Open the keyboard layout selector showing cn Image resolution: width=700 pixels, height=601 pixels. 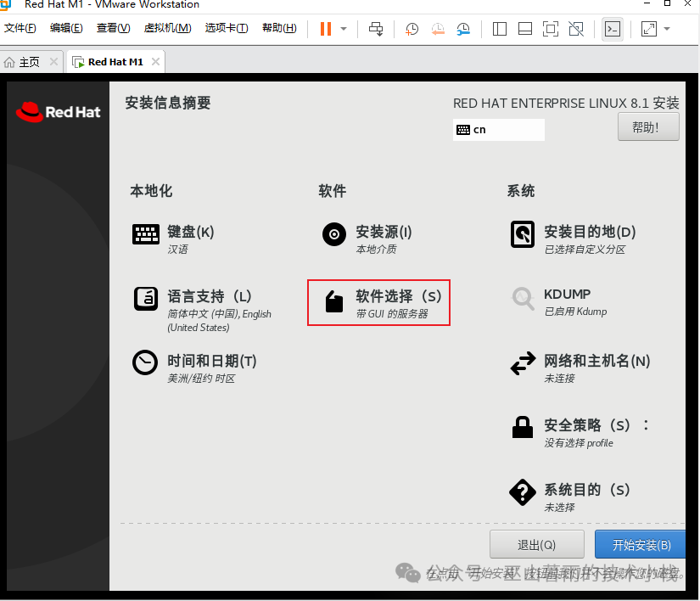[x=498, y=129]
